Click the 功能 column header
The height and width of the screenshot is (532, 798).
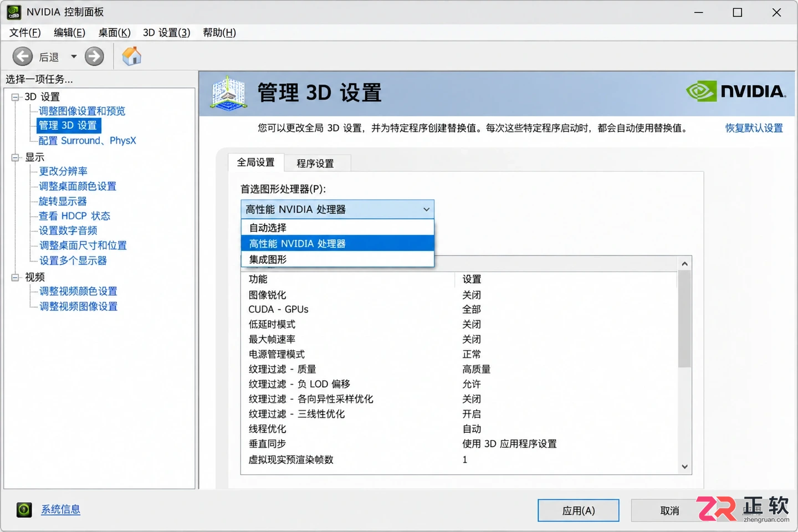coord(348,279)
